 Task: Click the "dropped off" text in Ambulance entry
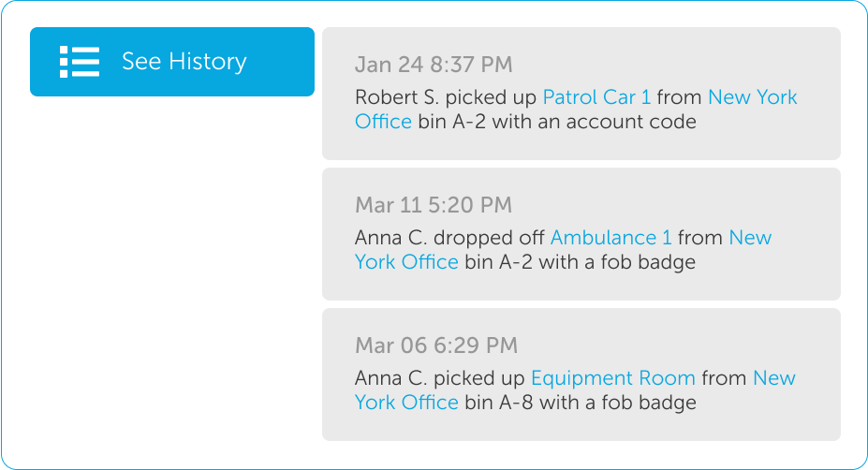[x=486, y=238]
